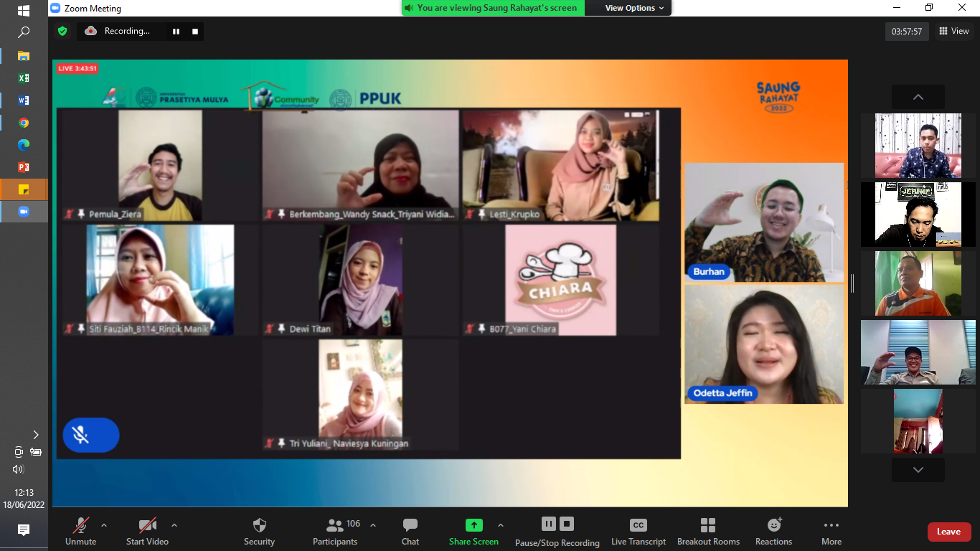Open the View layout menu

point(953,31)
